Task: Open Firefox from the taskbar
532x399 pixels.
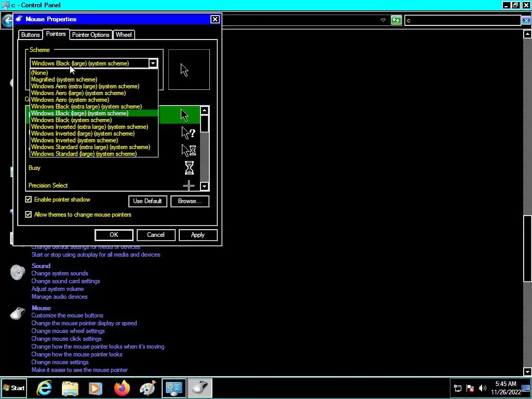Action: [x=122, y=388]
